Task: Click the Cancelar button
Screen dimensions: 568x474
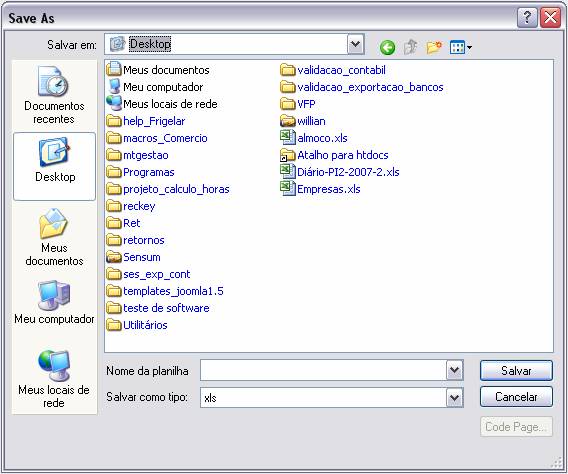Action: (x=516, y=397)
